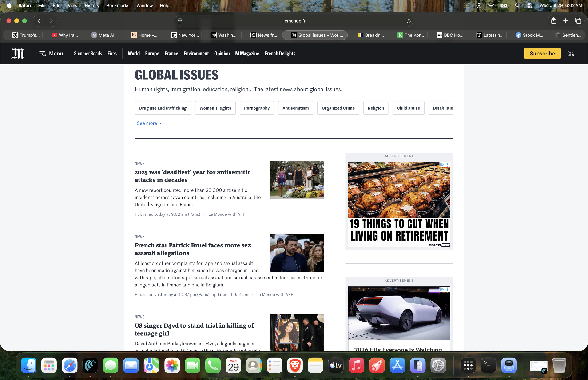Open the Safari View menu
588x380 pixels.
point(72,5)
